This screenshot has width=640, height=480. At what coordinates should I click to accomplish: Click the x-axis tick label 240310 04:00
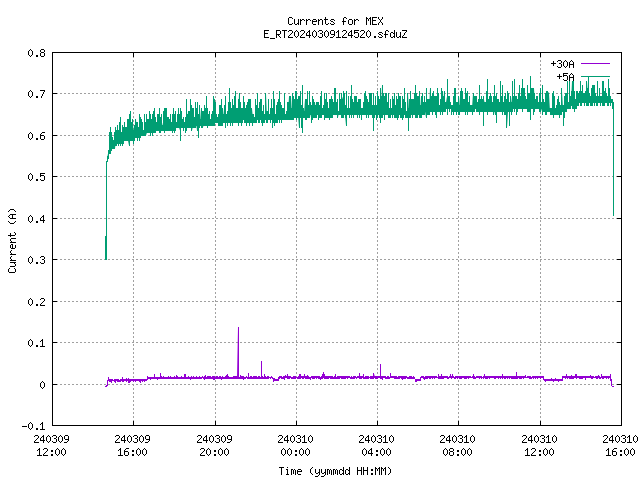tap(376, 445)
